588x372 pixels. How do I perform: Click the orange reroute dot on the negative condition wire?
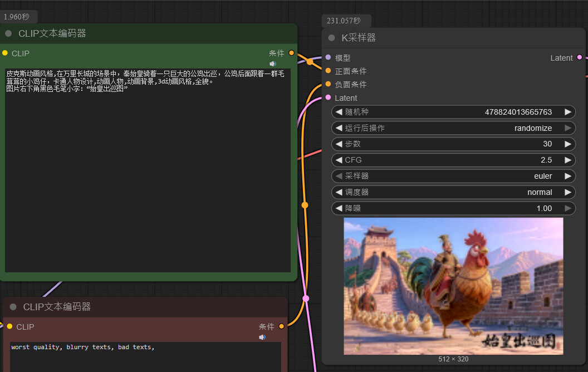coord(305,205)
